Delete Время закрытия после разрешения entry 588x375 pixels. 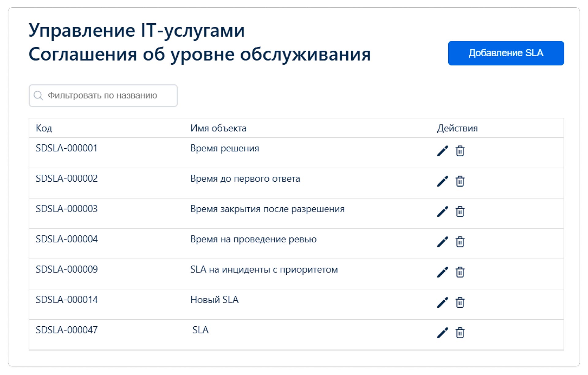460,211
